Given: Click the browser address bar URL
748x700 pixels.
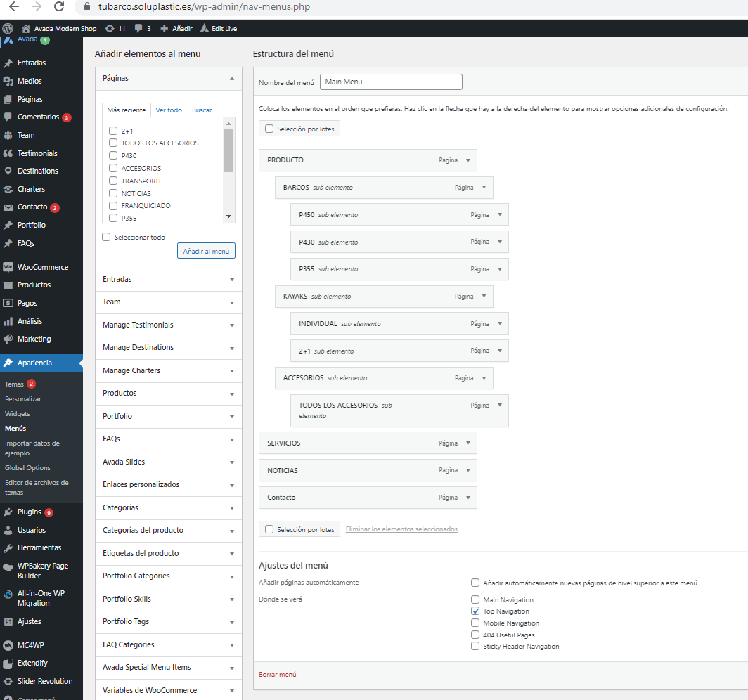Looking at the screenshot, I should click(x=204, y=6).
